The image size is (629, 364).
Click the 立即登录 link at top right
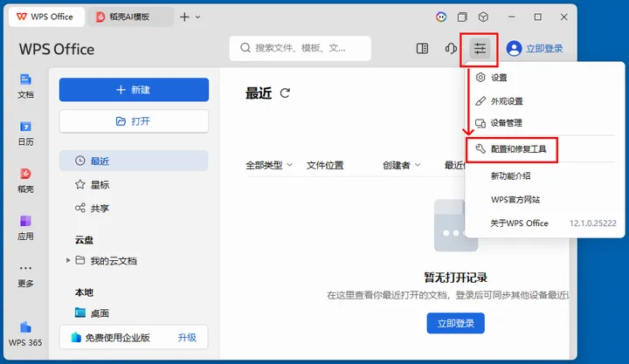tap(544, 49)
